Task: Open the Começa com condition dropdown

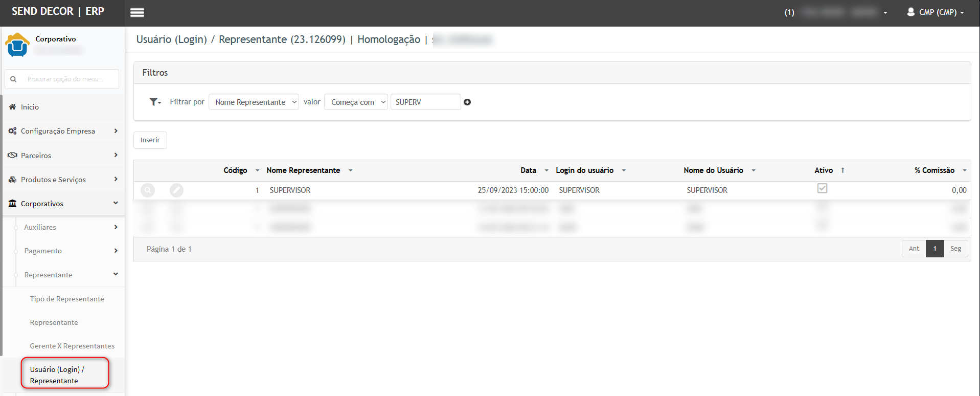Action: (x=356, y=102)
